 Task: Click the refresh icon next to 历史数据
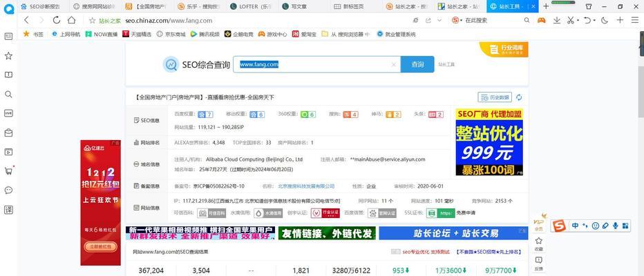pos(519,97)
